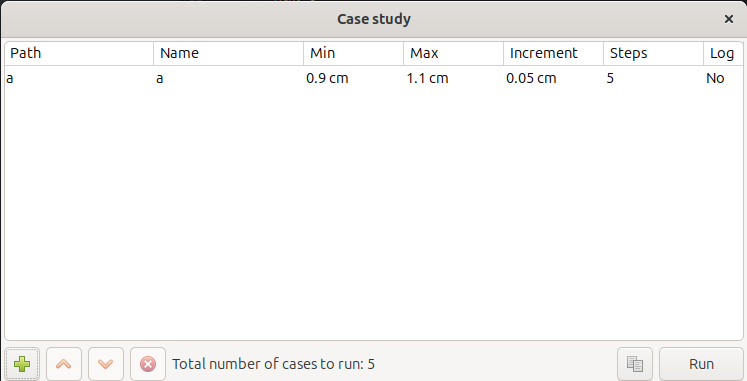Sort by Max column header

point(454,53)
